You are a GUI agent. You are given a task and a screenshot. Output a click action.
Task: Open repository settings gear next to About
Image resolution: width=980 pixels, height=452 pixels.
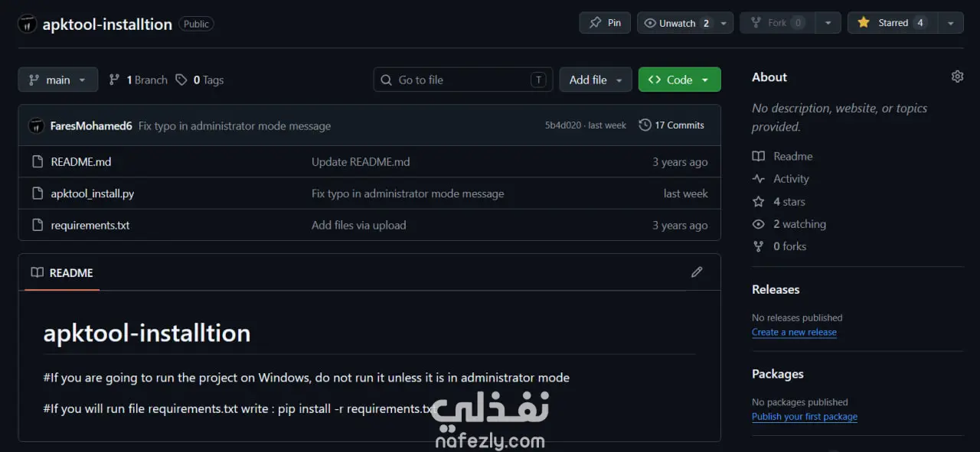click(x=957, y=76)
